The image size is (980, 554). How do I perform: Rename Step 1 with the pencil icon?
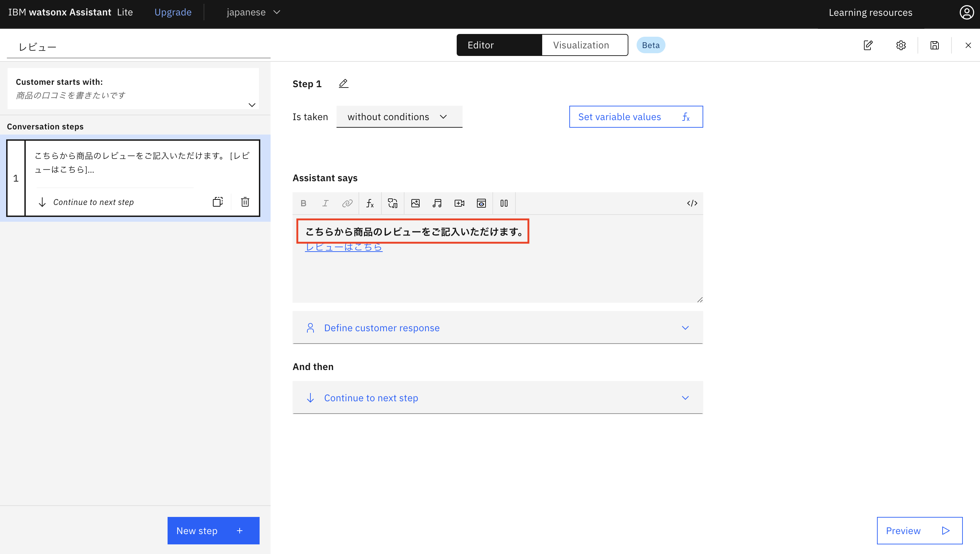tap(343, 83)
